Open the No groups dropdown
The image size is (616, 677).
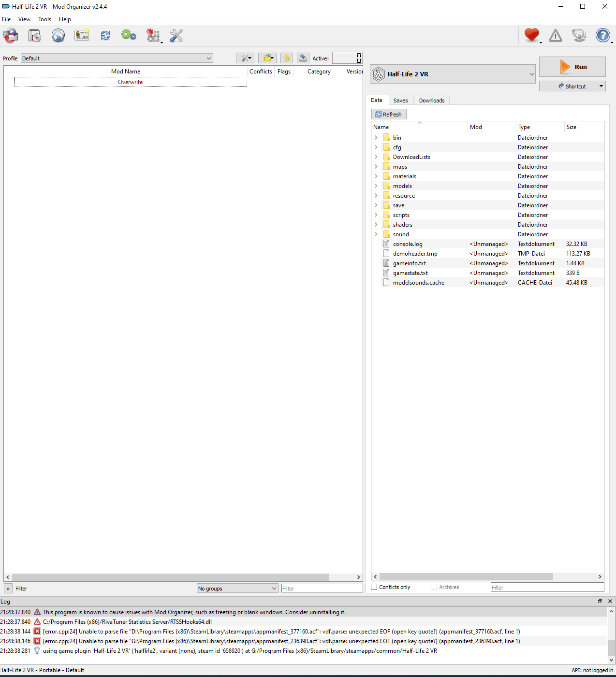(237, 589)
